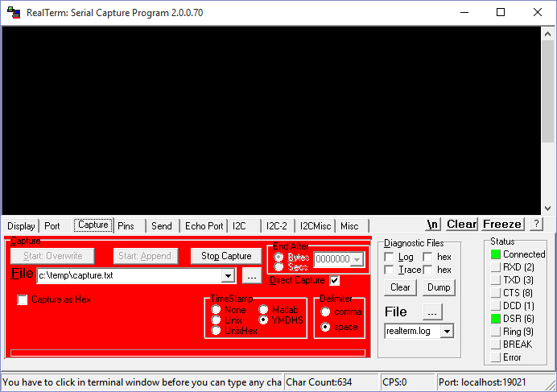Click the terminal scrollbar up arrow
This screenshot has width=557, height=392.
pyautogui.click(x=548, y=34)
